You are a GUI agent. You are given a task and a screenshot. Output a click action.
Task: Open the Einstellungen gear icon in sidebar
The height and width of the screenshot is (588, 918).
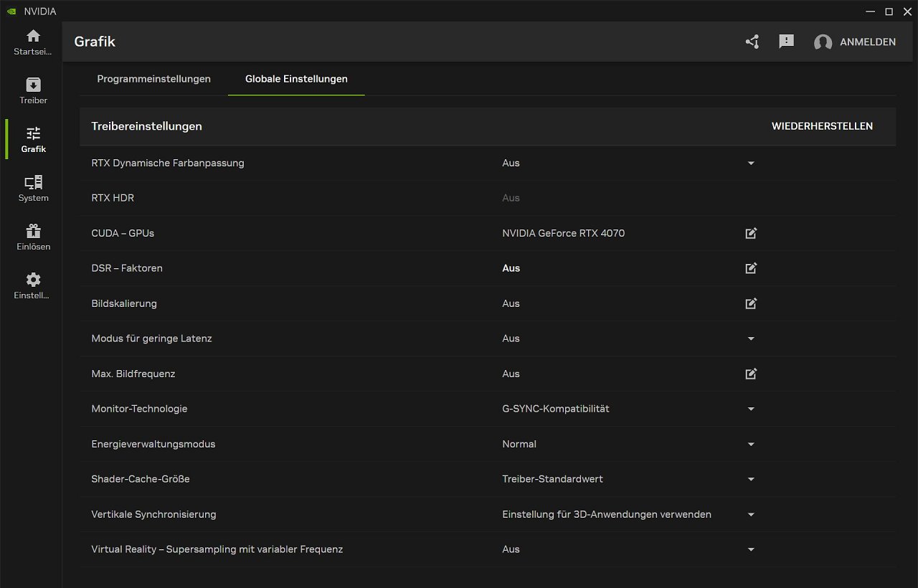(33, 280)
